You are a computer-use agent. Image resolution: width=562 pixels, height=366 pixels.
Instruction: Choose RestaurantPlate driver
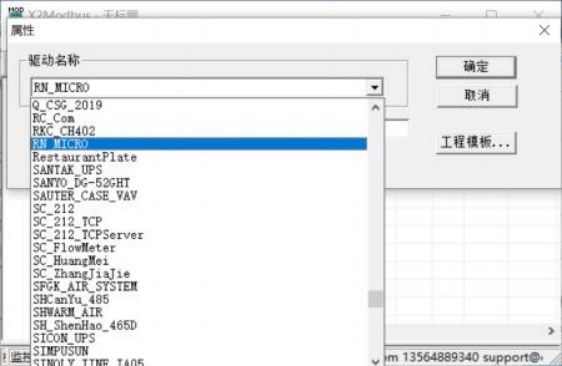click(x=199, y=157)
